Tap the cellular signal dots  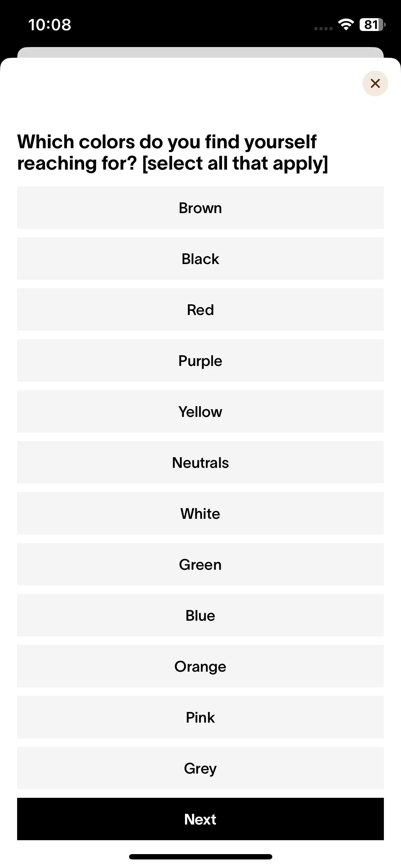323,29
